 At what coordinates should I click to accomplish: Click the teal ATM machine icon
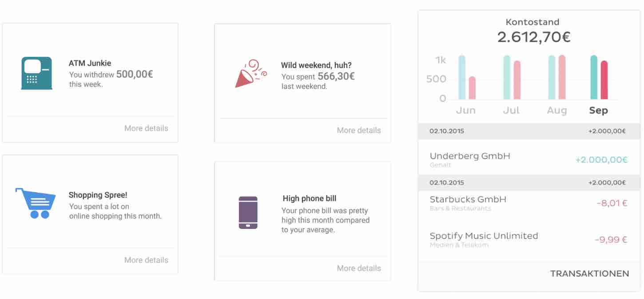[36, 73]
